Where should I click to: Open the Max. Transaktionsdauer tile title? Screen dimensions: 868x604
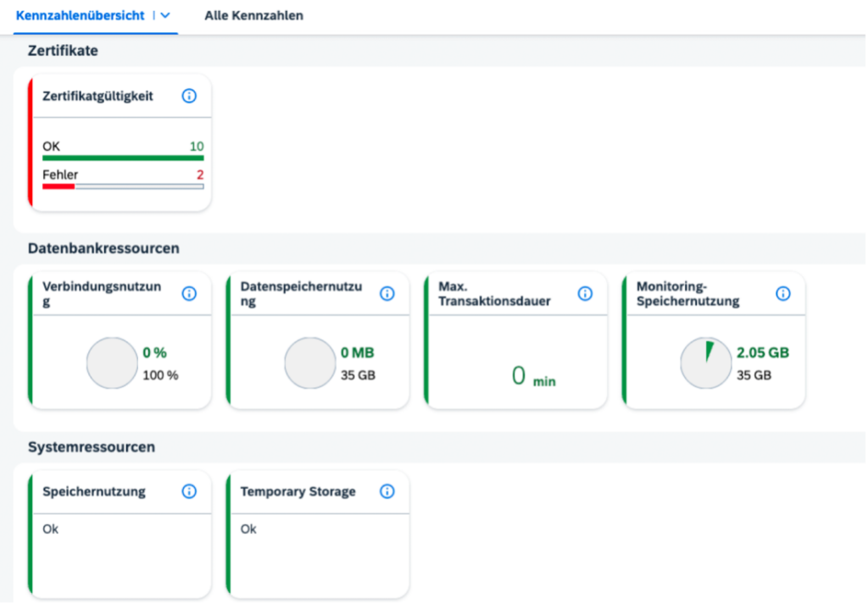coord(494,294)
